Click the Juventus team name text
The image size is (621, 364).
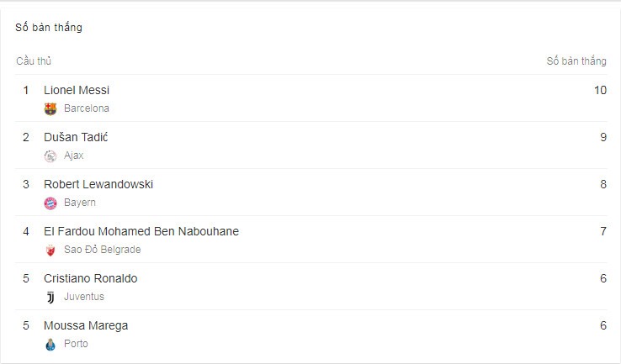[84, 297]
